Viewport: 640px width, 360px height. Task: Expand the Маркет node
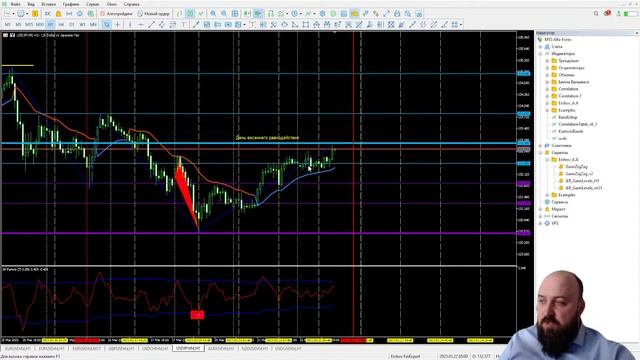click(541, 209)
